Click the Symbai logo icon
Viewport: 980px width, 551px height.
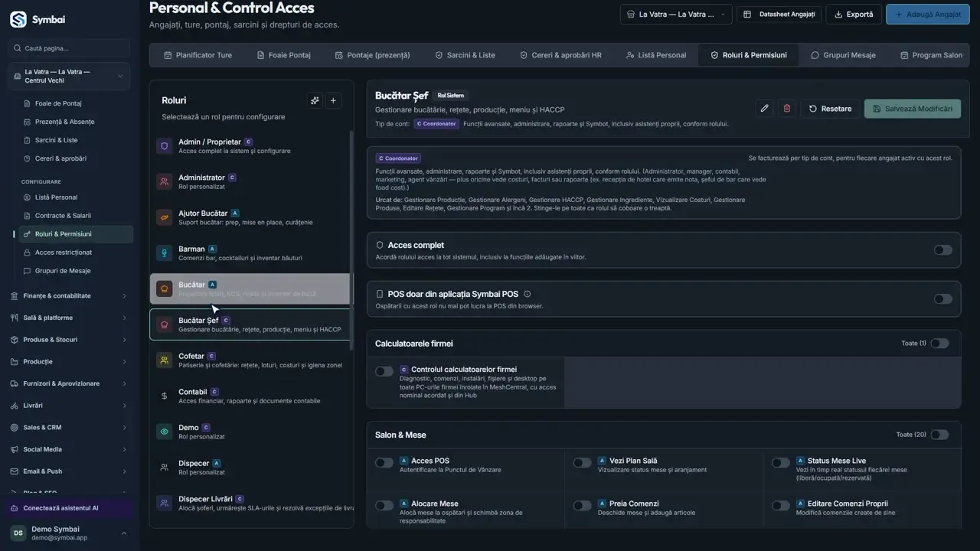(x=18, y=19)
